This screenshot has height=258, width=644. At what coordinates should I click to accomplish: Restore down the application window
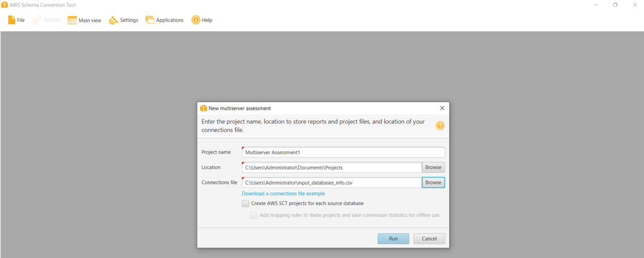coord(615,5)
